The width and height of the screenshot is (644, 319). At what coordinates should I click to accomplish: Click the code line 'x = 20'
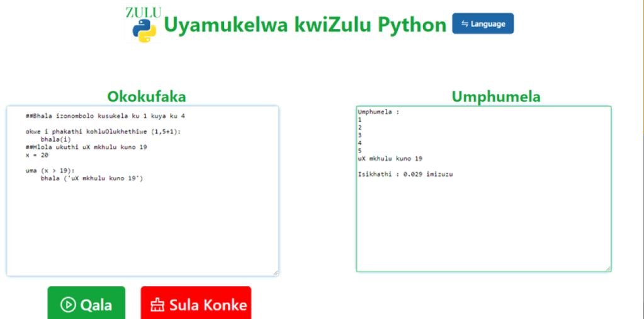37,155
